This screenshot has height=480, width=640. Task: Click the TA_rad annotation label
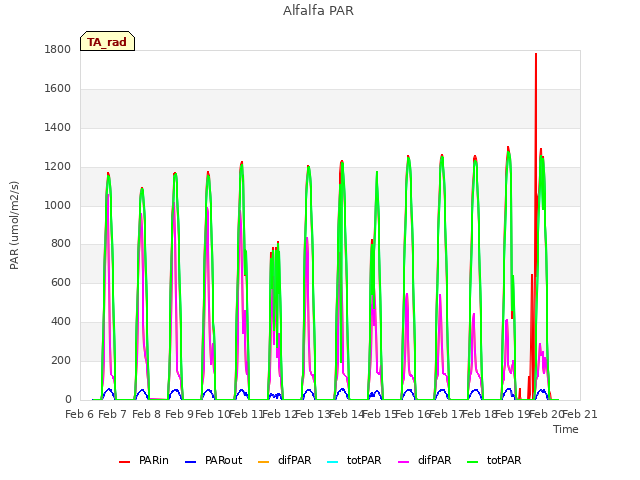click(x=107, y=41)
